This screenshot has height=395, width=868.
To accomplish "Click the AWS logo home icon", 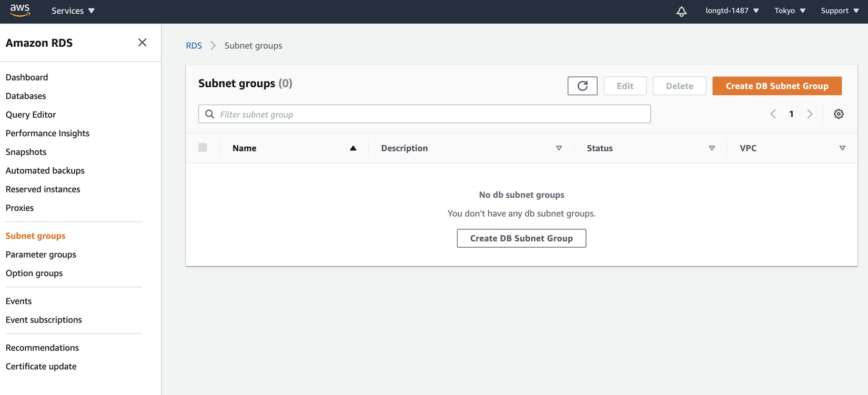I will coord(20,10).
